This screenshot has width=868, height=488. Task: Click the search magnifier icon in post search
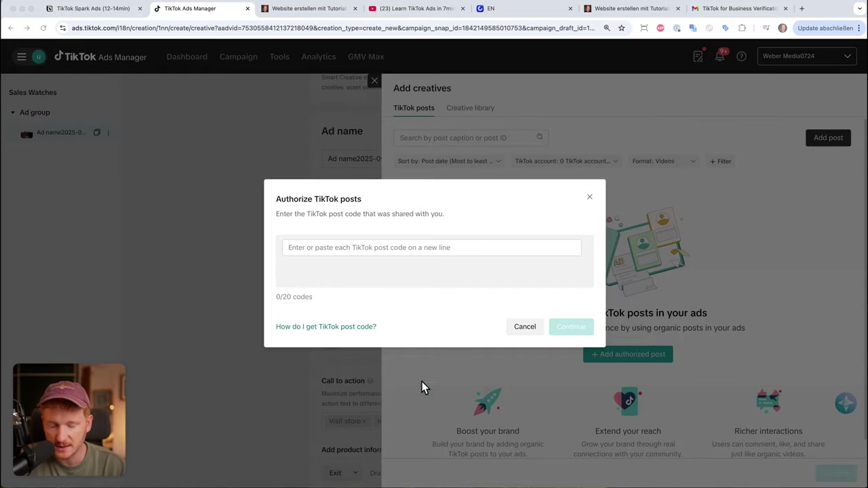540,137
